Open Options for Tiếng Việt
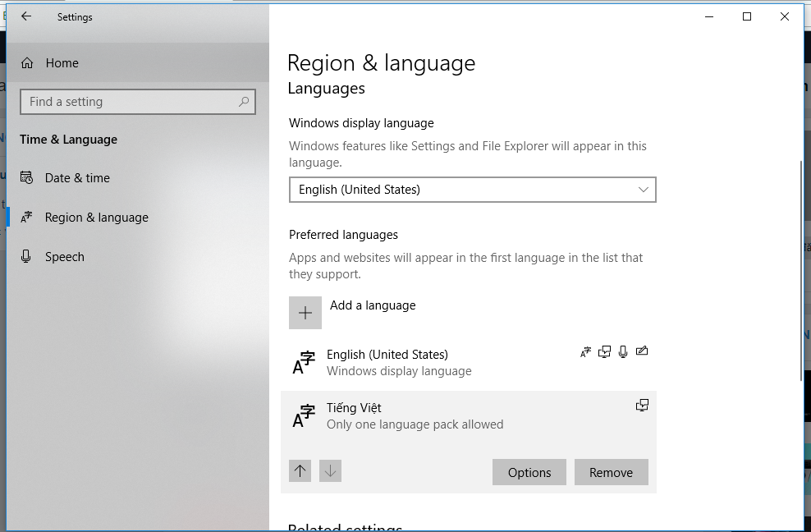 [529, 472]
